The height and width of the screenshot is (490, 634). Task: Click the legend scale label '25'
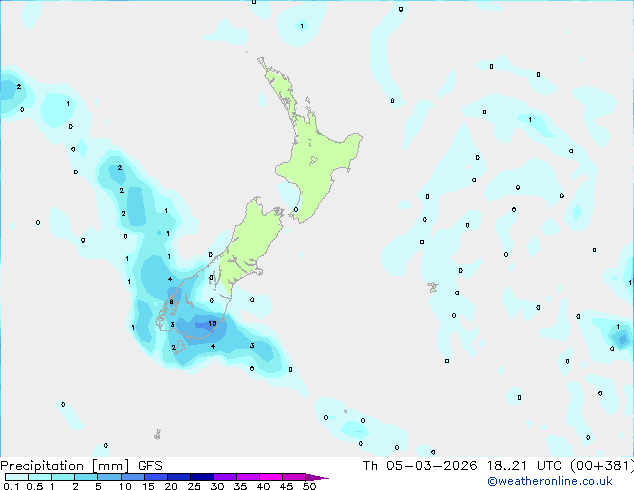(x=194, y=486)
